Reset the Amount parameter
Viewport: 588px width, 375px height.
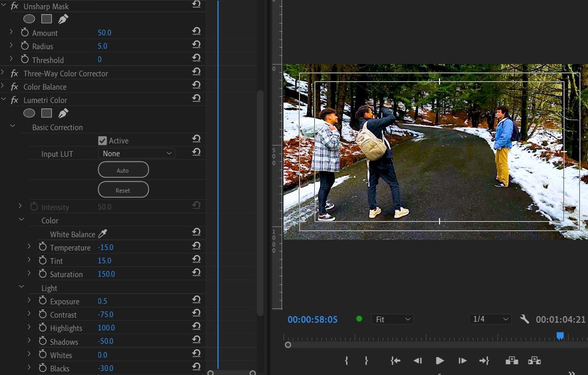(196, 31)
